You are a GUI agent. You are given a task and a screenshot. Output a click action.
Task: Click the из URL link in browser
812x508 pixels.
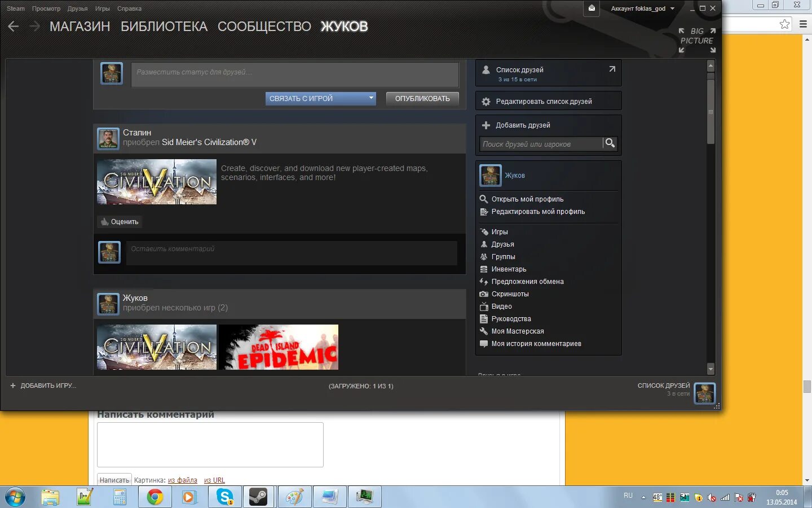(214, 480)
